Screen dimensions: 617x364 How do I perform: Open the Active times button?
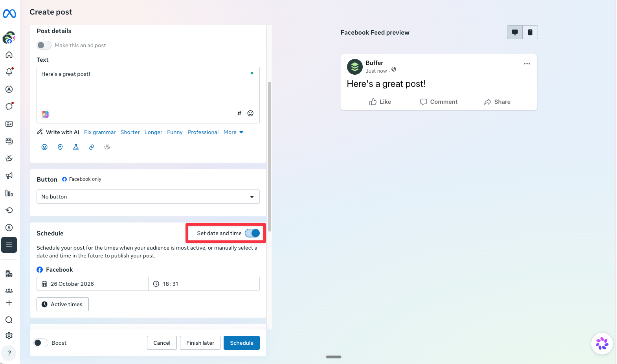(x=62, y=304)
